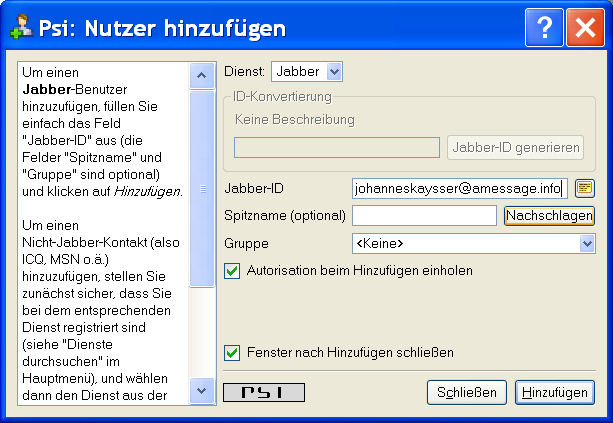Click the Schließen button
The width and height of the screenshot is (613, 423).
click(x=467, y=393)
